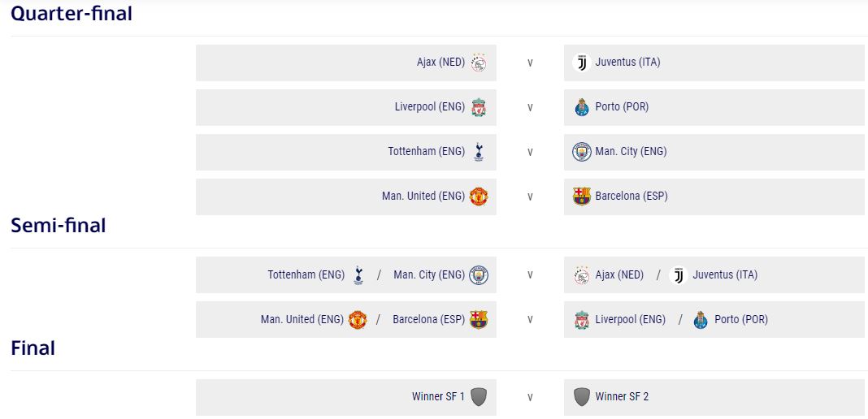Select Tottenham (ENG) text in Semi-final row
868x419 pixels.
306,275
